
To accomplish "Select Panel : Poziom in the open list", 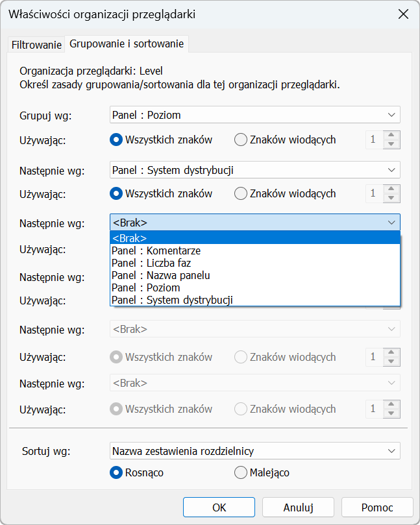I will click(x=145, y=287).
